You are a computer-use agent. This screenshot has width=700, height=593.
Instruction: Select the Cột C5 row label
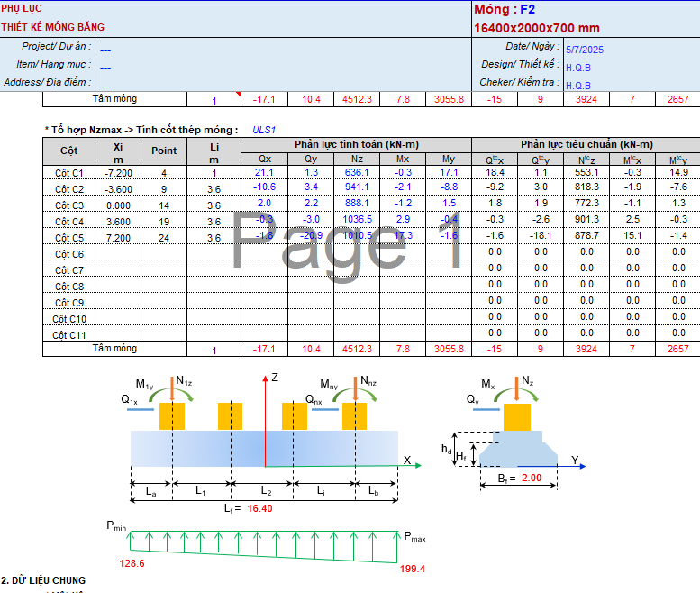coord(69,238)
